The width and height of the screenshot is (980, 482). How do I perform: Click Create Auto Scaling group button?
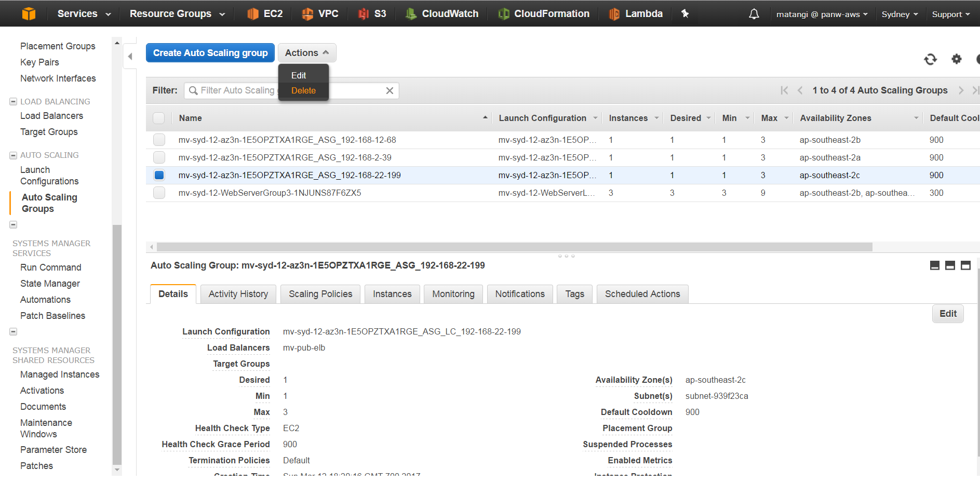(210, 53)
